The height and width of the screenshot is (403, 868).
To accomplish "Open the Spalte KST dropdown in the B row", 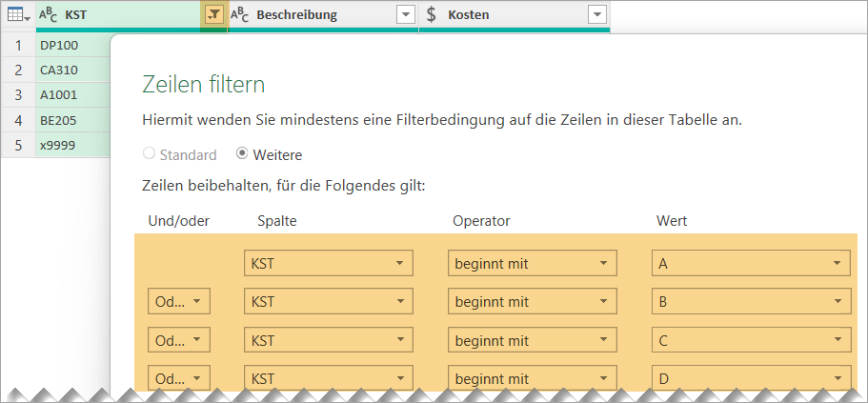I will (329, 301).
